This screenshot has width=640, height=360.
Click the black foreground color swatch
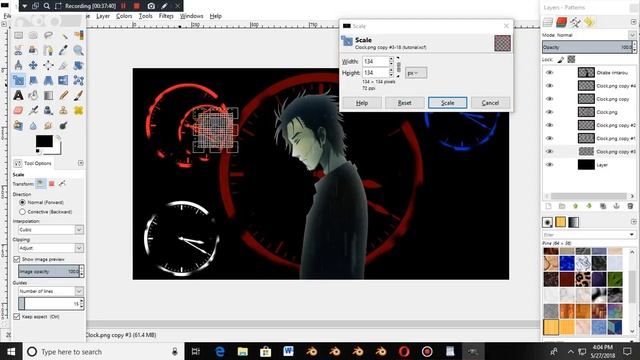coord(44,141)
